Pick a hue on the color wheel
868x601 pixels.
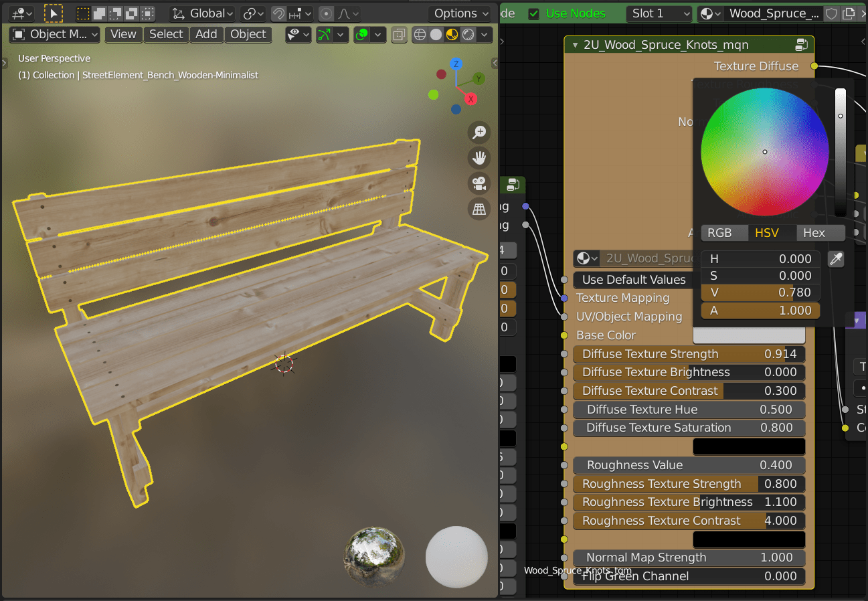point(765,152)
